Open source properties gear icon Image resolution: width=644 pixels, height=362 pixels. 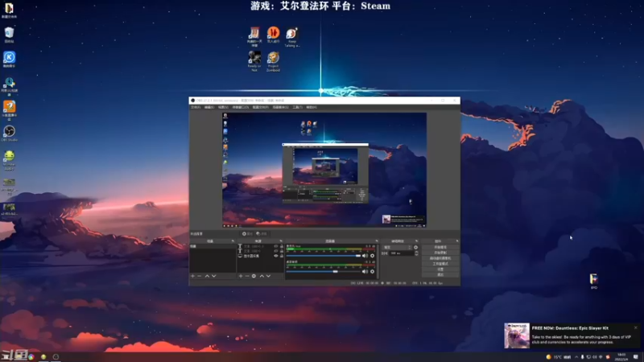point(254,276)
